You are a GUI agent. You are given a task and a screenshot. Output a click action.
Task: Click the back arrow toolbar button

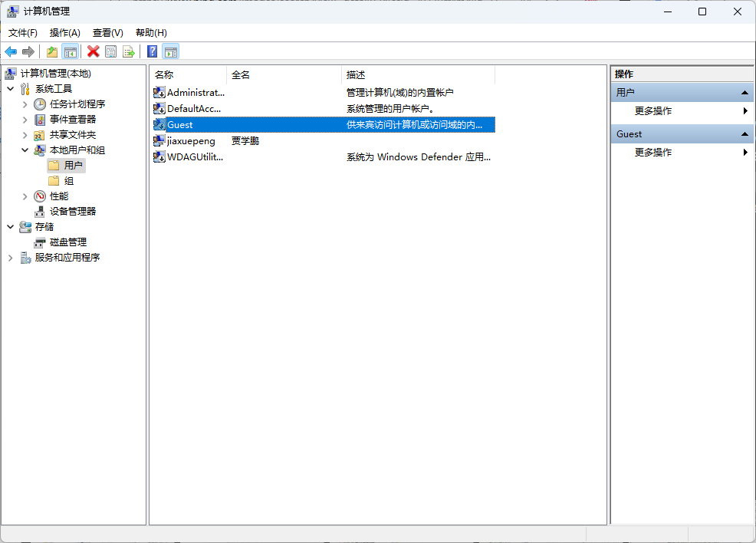(x=11, y=51)
